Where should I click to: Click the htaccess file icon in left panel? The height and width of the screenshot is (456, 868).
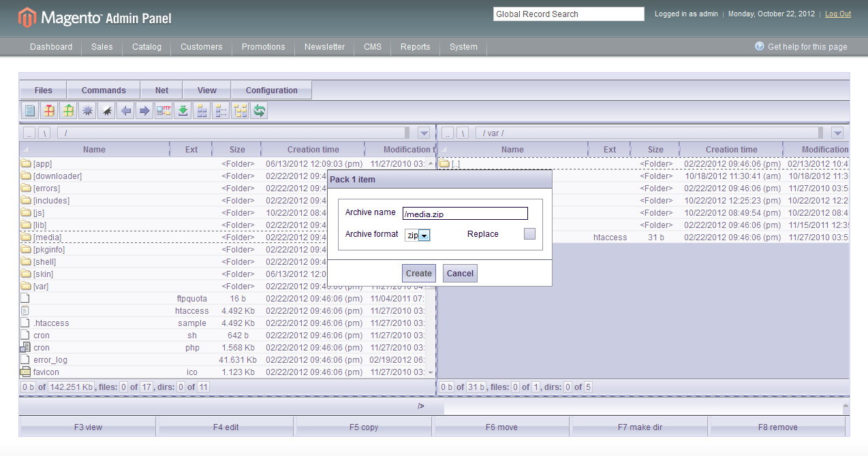point(25,310)
